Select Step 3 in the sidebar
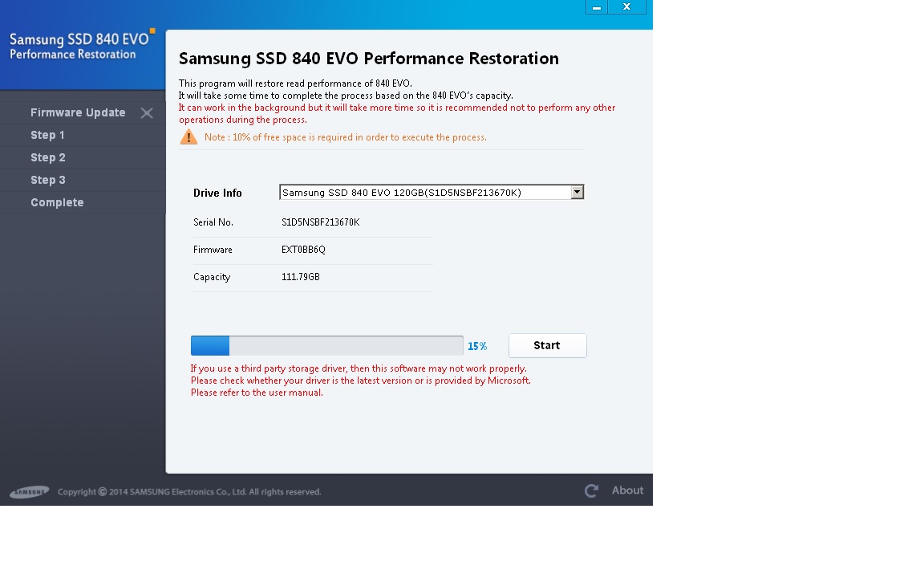The width and height of the screenshot is (924, 578). click(x=48, y=180)
